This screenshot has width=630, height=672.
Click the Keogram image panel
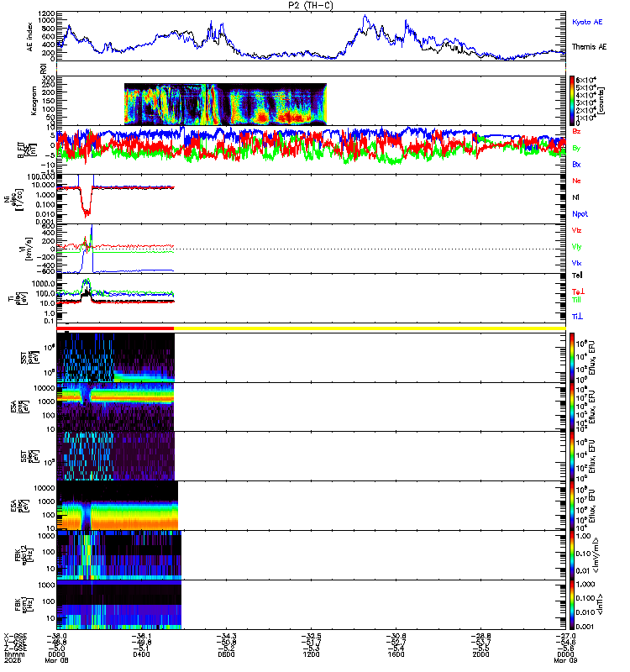click(x=225, y=104)
